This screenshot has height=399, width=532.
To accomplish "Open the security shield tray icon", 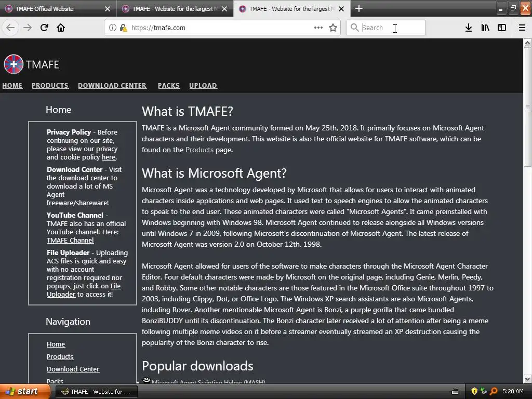I will (x=474, y=391).
